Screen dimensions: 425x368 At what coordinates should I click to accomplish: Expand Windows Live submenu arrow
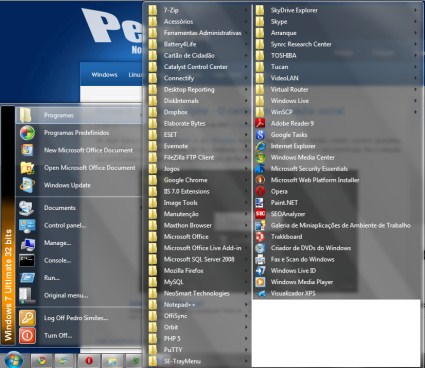[415, 101]
